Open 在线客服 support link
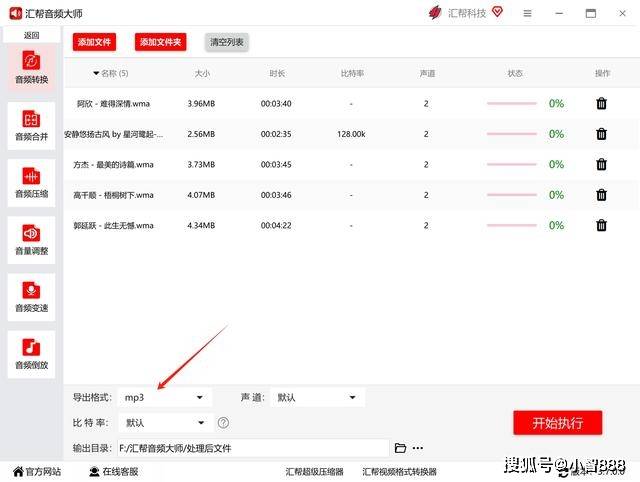Viewport: 640px width, 482px height. 113,472
